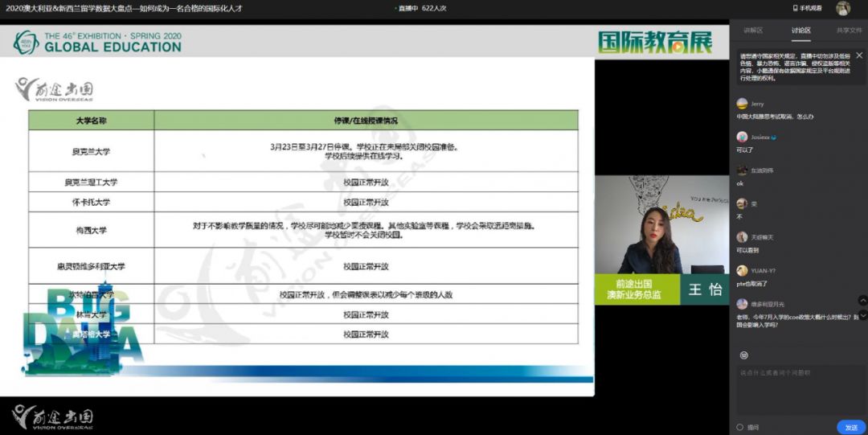Click the 奥克兰大学 table cell
The image size is (868, 435).
coord(92,151)
